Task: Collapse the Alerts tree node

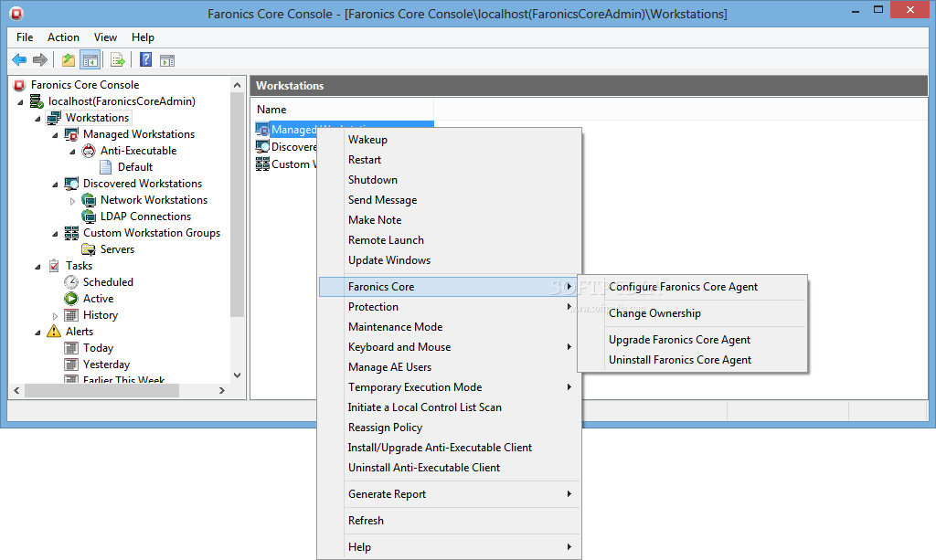Action: [37, 333]
